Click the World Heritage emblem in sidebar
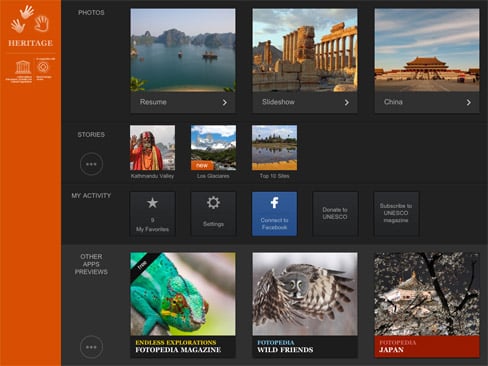Image resolution: width=488 pixels, height=366 pixels. [43, 67]
